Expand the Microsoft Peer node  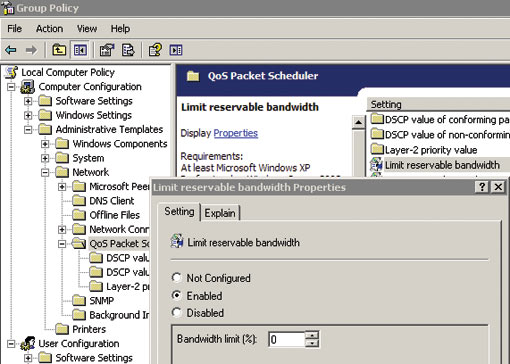62,187
